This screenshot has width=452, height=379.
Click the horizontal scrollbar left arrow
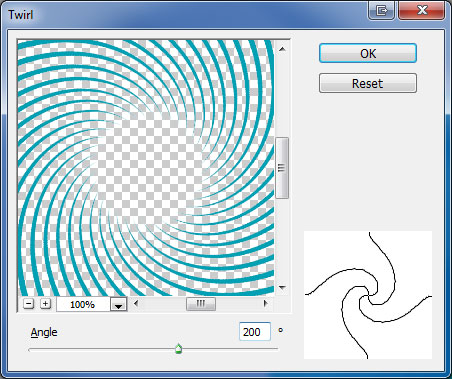point(135,303)
